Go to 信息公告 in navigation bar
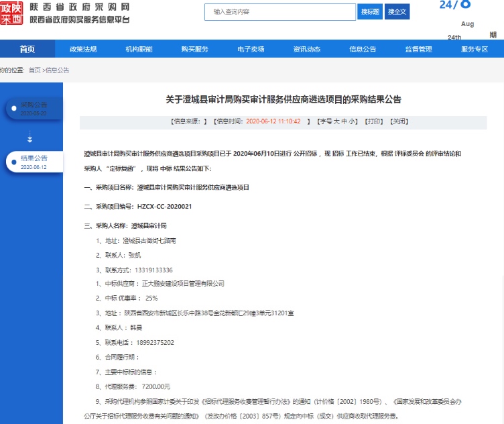Image resolution: width=504 pixels, height=424 pixels. [x=363, y=49]
